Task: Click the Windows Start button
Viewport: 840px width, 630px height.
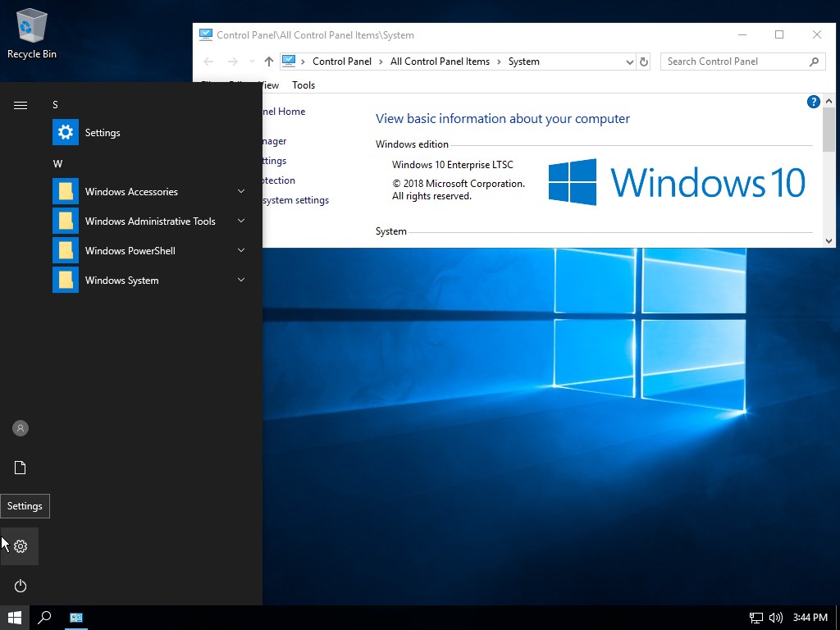Action: (15, 618)
